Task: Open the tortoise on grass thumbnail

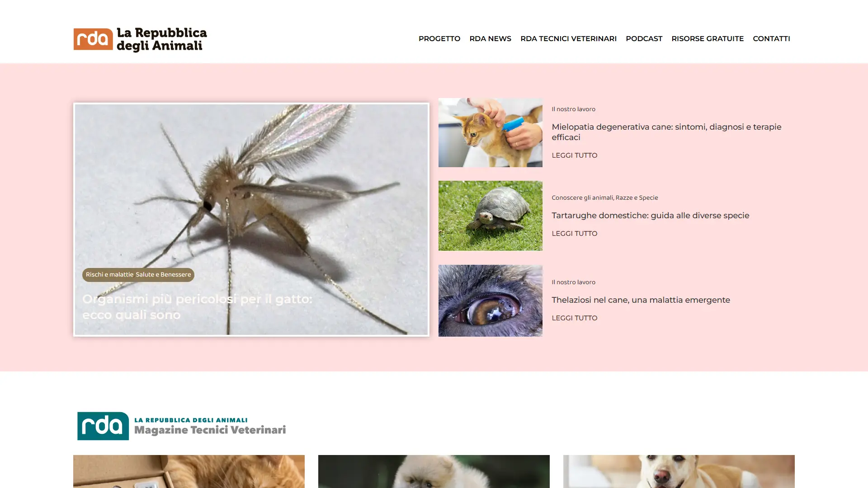Action: tap(490, 216)
